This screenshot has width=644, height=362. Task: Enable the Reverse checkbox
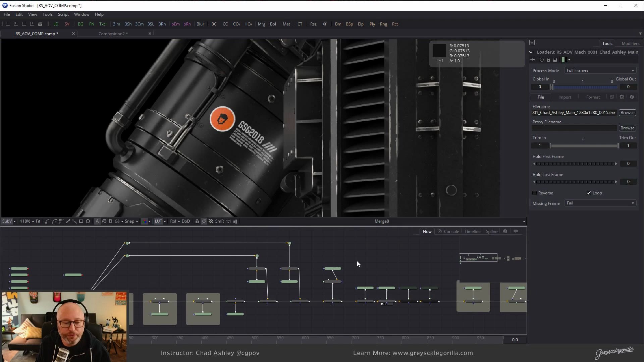pos(535,193)
